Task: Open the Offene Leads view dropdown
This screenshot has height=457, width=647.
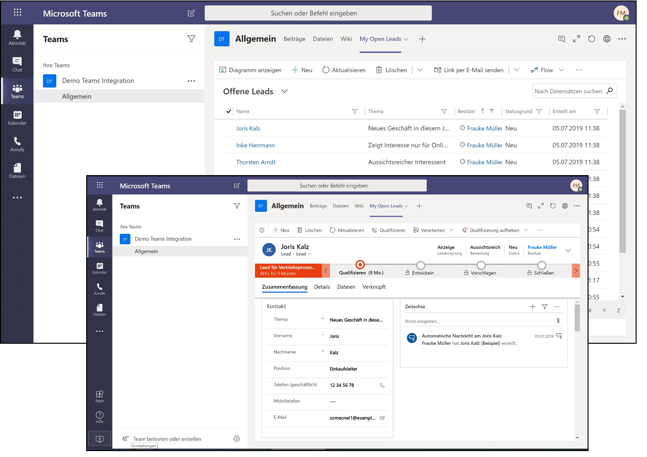Action: 284,91
